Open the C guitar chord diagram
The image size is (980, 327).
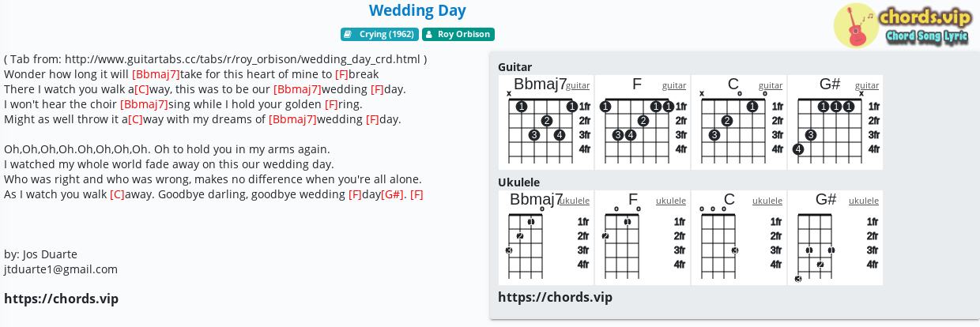coord(739,122)
